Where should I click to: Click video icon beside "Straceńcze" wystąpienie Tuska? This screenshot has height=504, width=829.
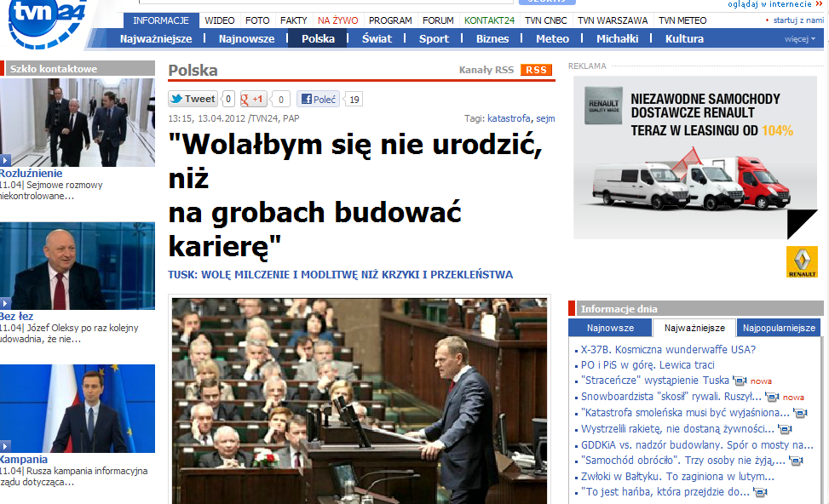[740, 381]
